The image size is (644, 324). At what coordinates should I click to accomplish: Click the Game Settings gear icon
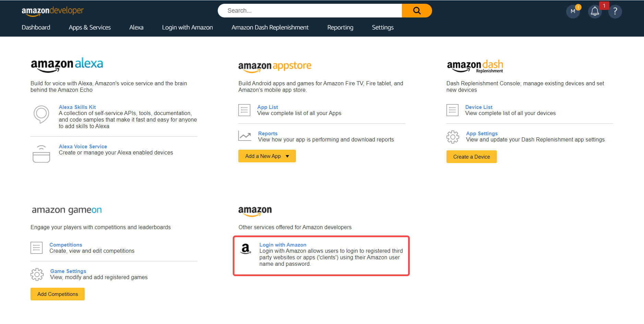pos(37,274)
